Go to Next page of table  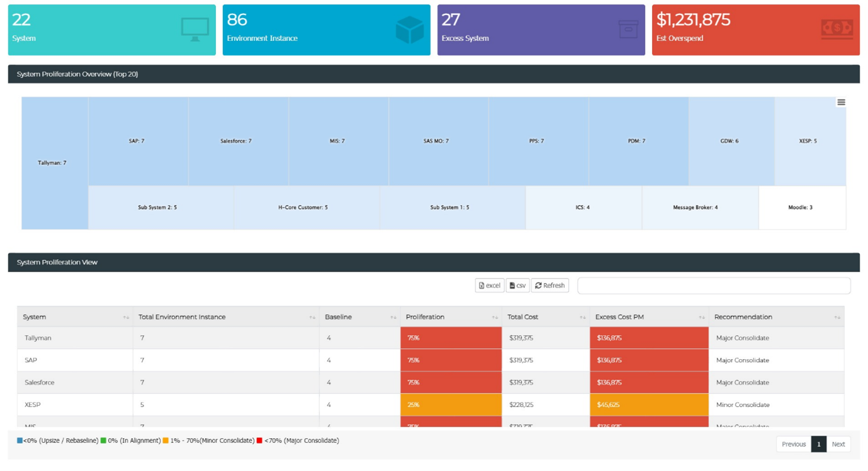(838, 444)
